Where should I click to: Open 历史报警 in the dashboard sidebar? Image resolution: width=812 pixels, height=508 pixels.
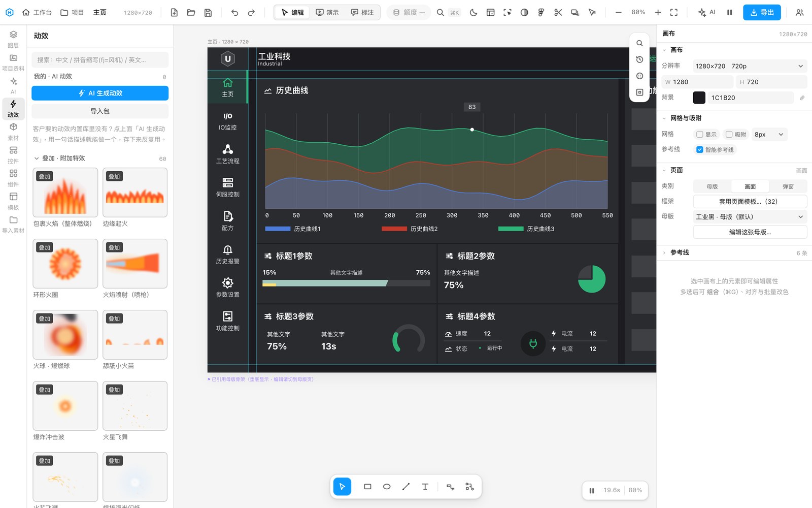pyautogui.click(x=228, y=255)
